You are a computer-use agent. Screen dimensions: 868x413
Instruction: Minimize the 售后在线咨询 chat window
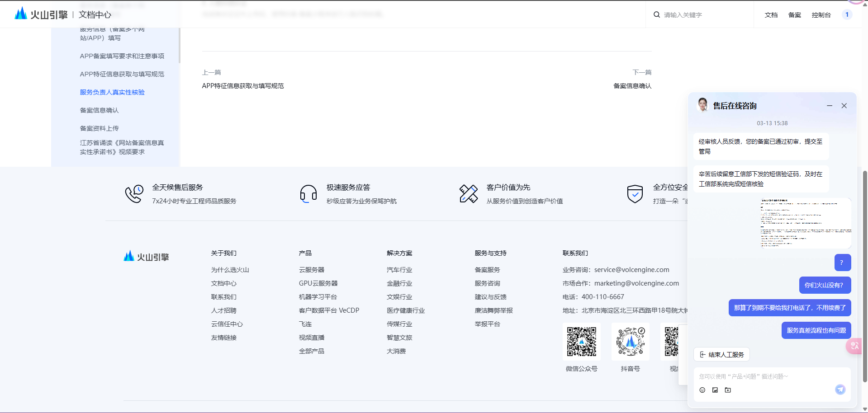[830, 105]
